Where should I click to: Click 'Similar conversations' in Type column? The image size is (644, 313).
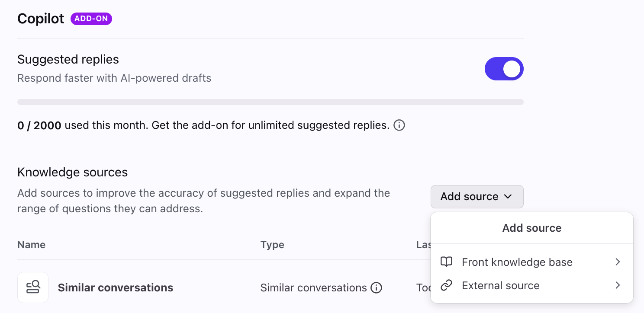coord(314,287)
